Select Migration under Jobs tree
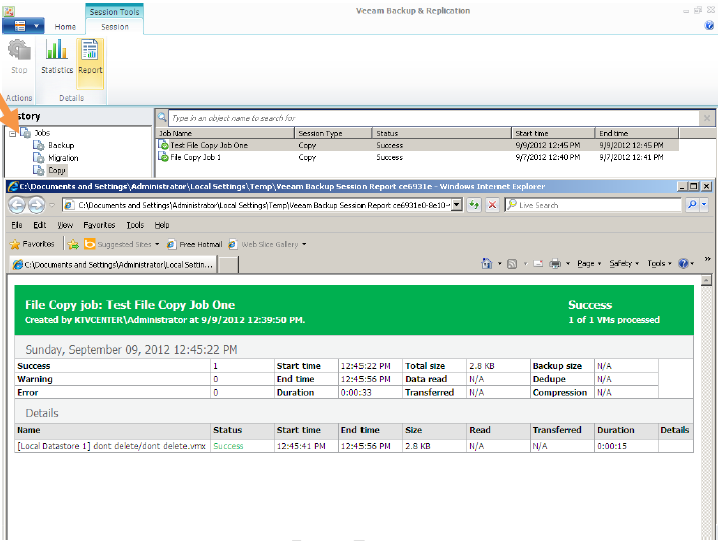 click(63, 158)
